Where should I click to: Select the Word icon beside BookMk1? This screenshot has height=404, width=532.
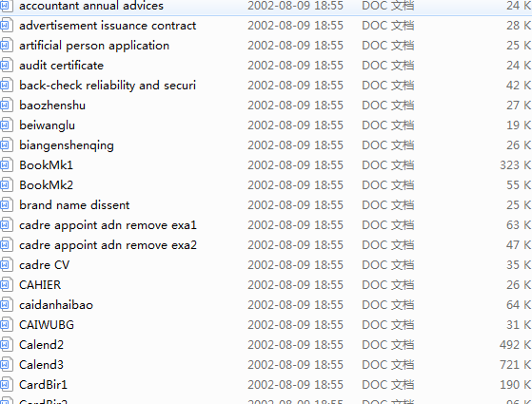tap(6, 165)
